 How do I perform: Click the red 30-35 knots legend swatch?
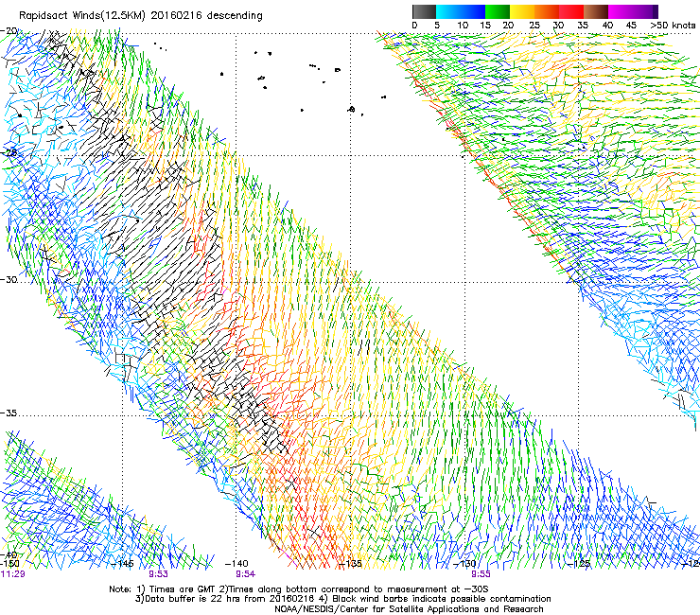tap(571, 11)
